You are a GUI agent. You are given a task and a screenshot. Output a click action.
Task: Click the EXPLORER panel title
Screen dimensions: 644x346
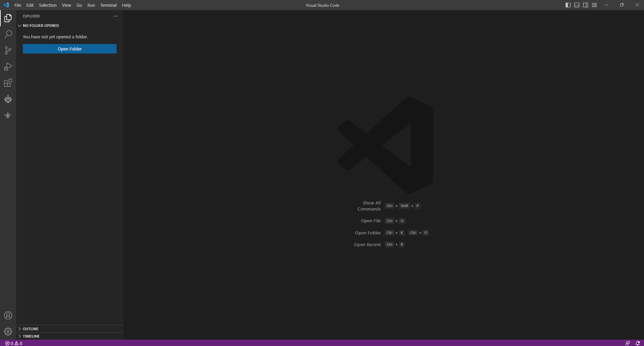tap(31, 16)
